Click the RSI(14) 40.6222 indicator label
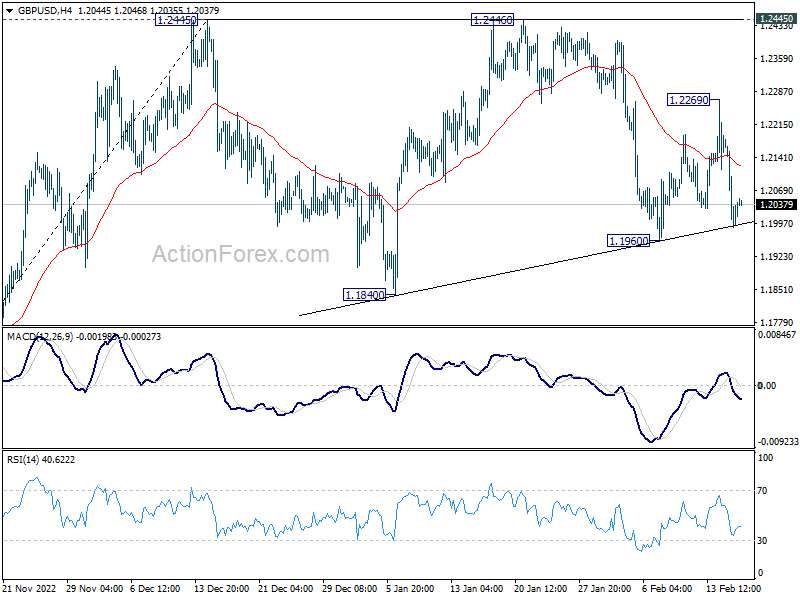This screenshot has width=800, height=600. coord(41,460)
